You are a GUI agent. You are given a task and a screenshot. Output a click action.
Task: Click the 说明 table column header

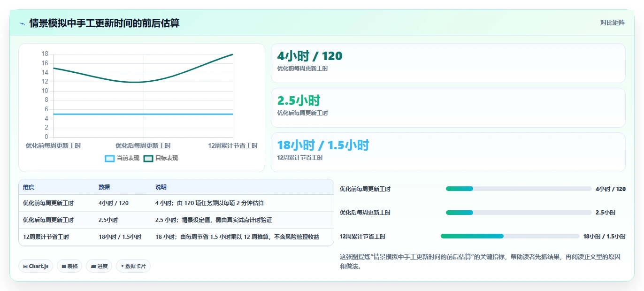(161, 187)
